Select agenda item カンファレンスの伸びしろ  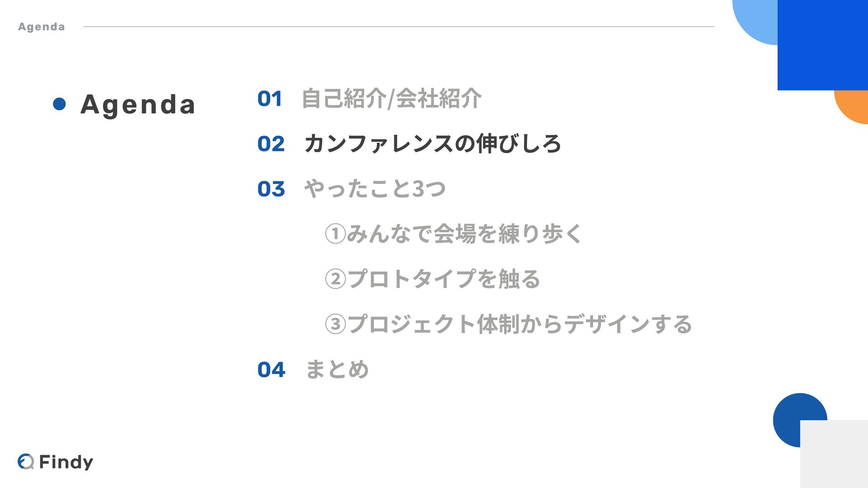432,144
